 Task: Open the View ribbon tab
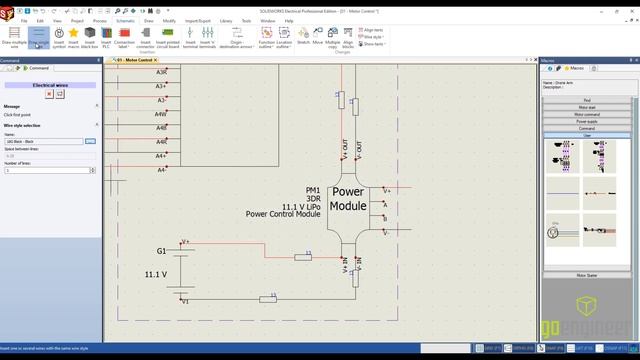click(x=57, y=21)
